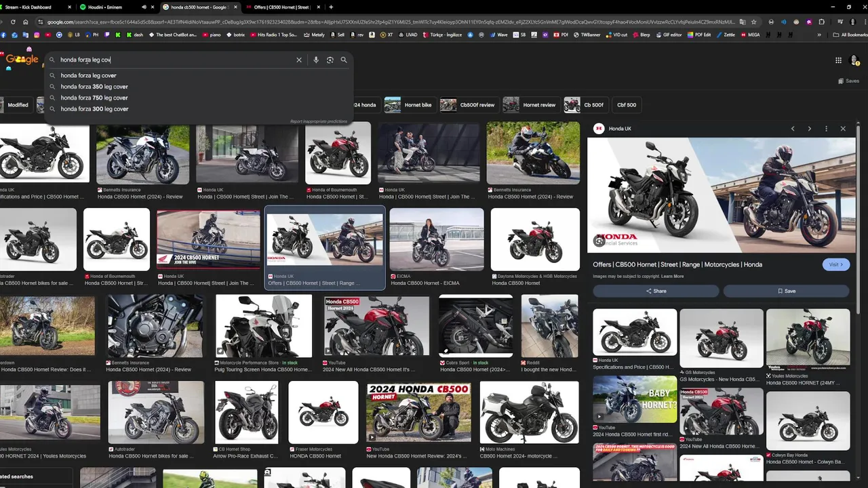Open Google apps grid
Screen dimensions: 868x488
tap(838, 60)
